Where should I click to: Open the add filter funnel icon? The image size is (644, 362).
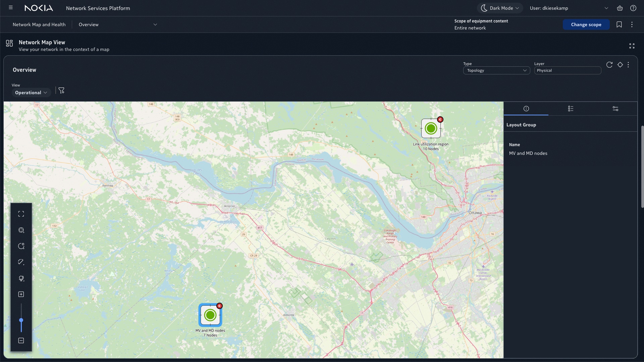61,90
